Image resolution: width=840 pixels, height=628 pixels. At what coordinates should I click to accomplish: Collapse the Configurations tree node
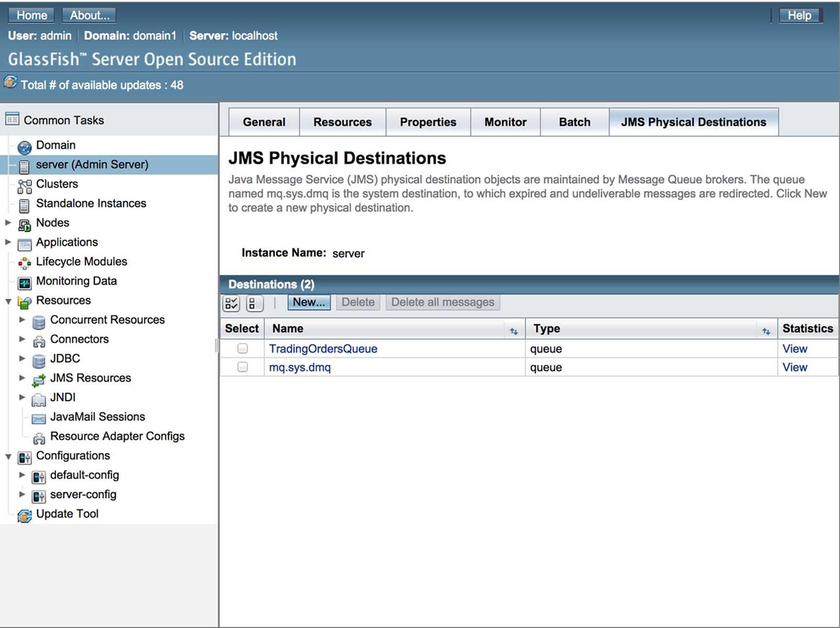tap(8, 456)
